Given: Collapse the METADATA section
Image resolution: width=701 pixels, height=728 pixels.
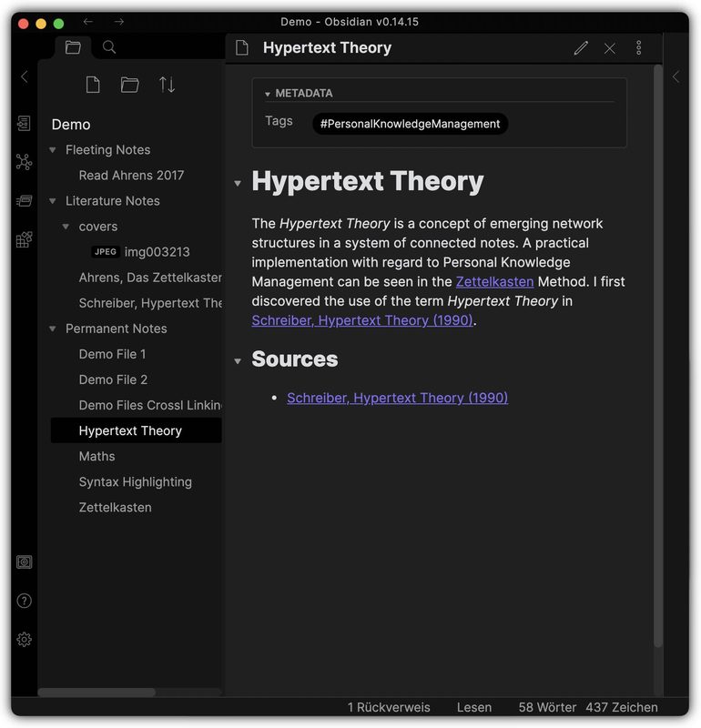Looking at the screenshot, I should (x=268, y=95).
